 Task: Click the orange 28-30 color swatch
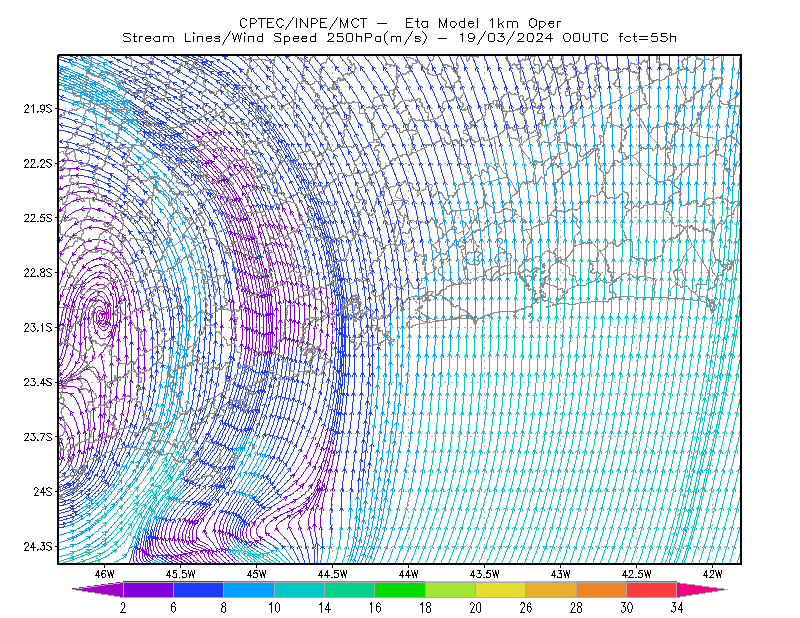coord(602,589)
